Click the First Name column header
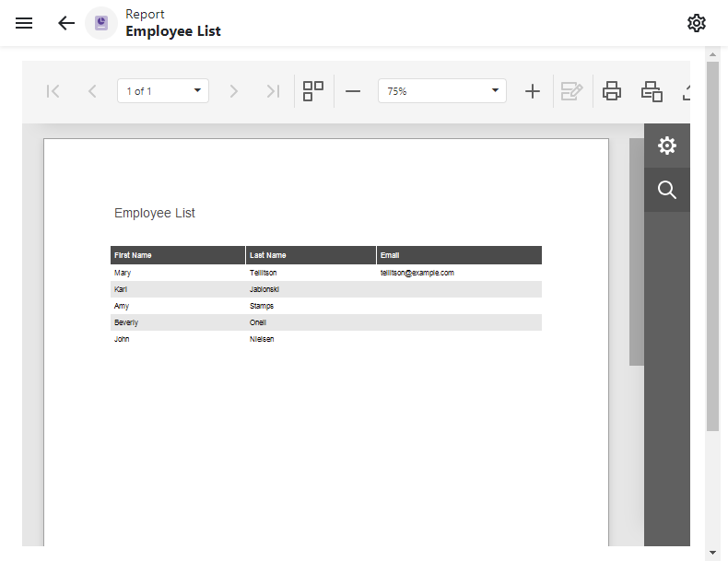Viewport: 728px width, 561px height. [178, 255]
